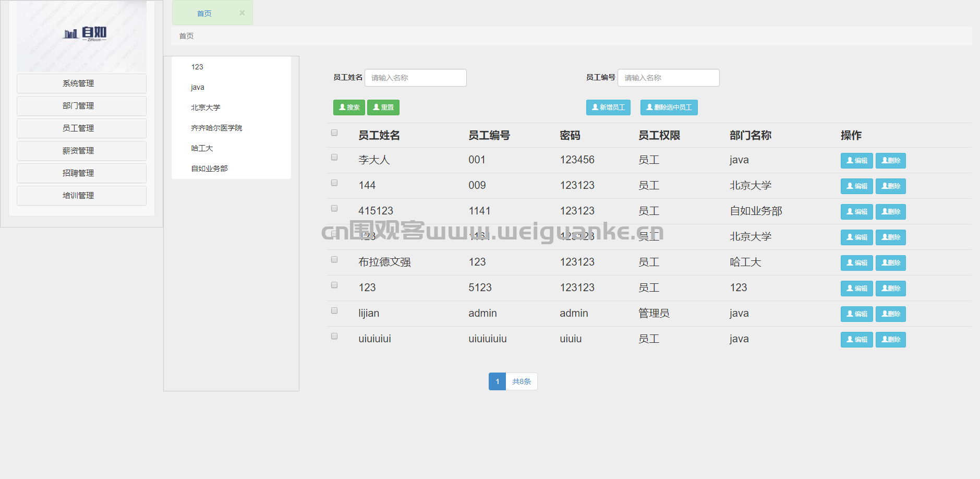
Task: Close the 首页 tab
Action: tap(242, 13)
